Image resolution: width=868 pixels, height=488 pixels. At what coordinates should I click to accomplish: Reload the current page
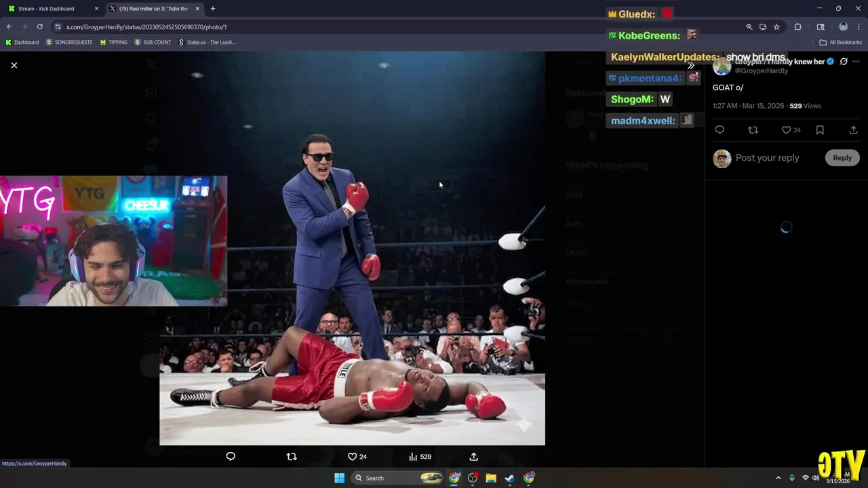pos(39,26)
